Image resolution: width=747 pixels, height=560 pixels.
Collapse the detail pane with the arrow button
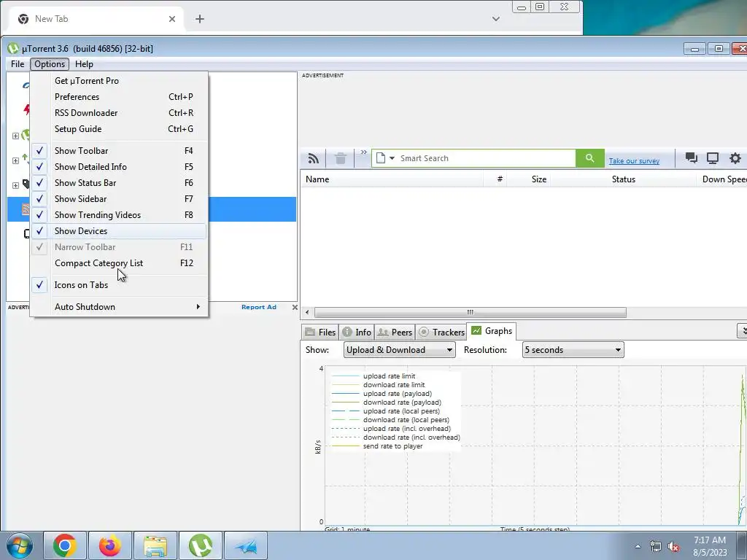coord(742,331)
